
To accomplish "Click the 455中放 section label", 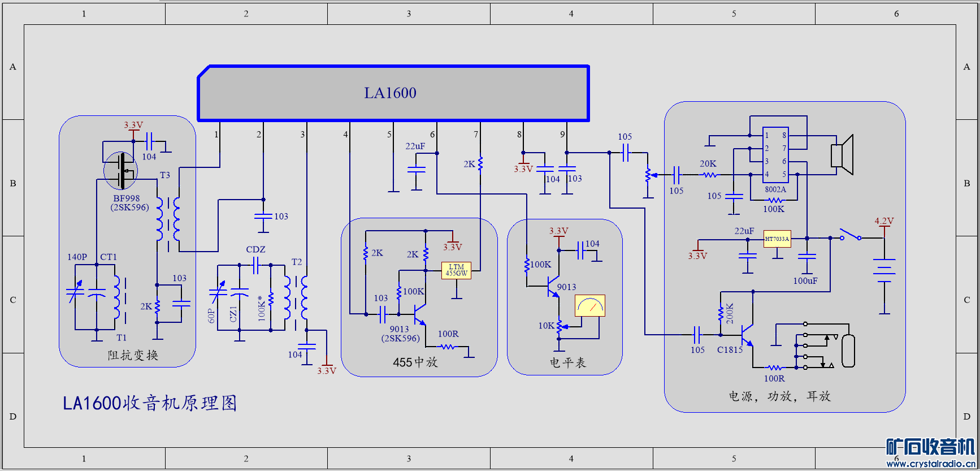I will tap(415, 362).
